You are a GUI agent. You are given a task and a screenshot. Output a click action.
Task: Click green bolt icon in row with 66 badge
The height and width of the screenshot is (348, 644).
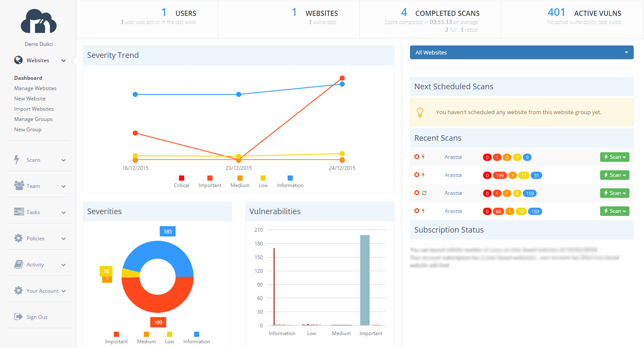pyautogui.click(x=423, y=211)
